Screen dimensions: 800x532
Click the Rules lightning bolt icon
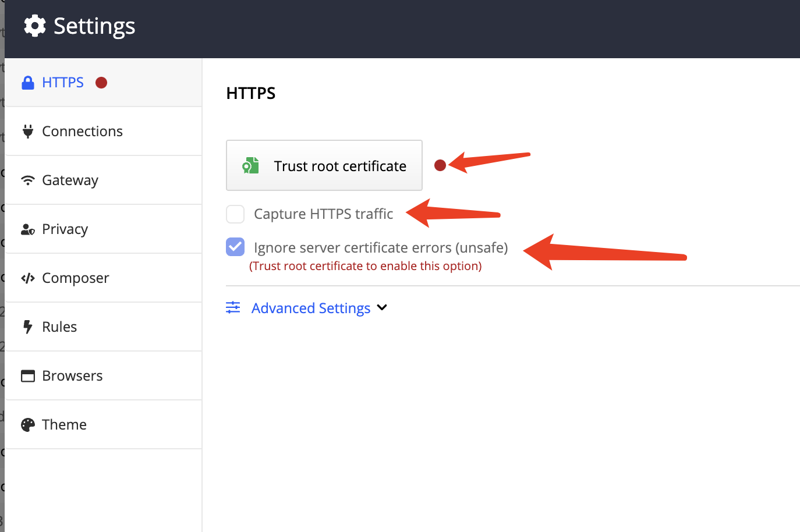tap(27, 327)
